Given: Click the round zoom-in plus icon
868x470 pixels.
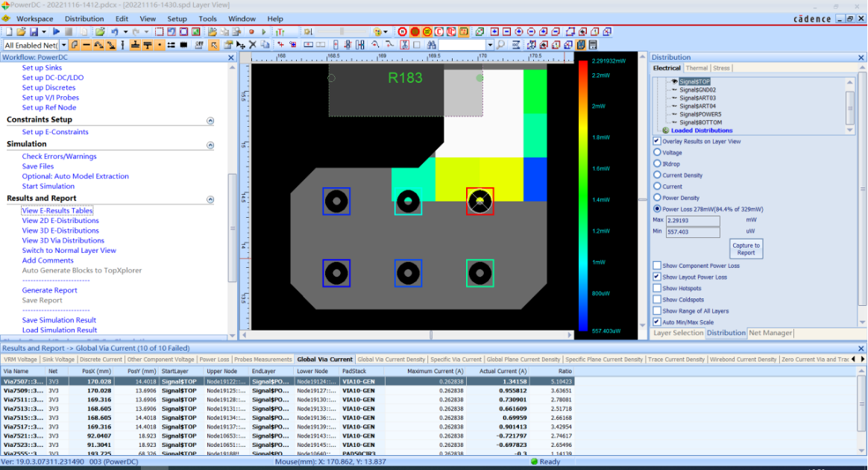Looking at the screenshot, I should point(519,31).
